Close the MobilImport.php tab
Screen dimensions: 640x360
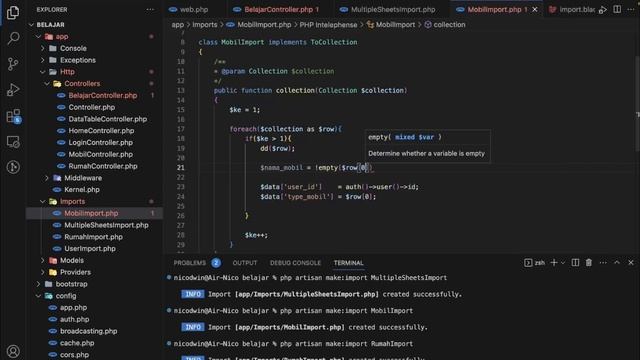click(x=535, y=9)
